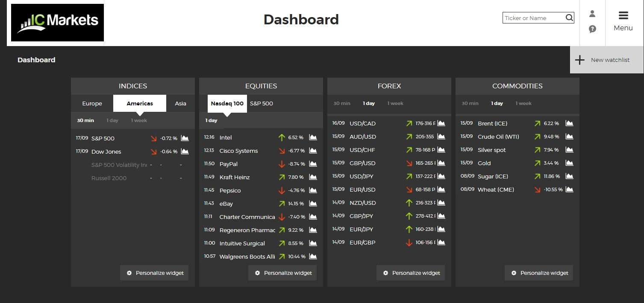The height and width of the screenshot is (303, 644).
Task: Open chart icon for USD/JPY
Action: click(x=441, y=176)
